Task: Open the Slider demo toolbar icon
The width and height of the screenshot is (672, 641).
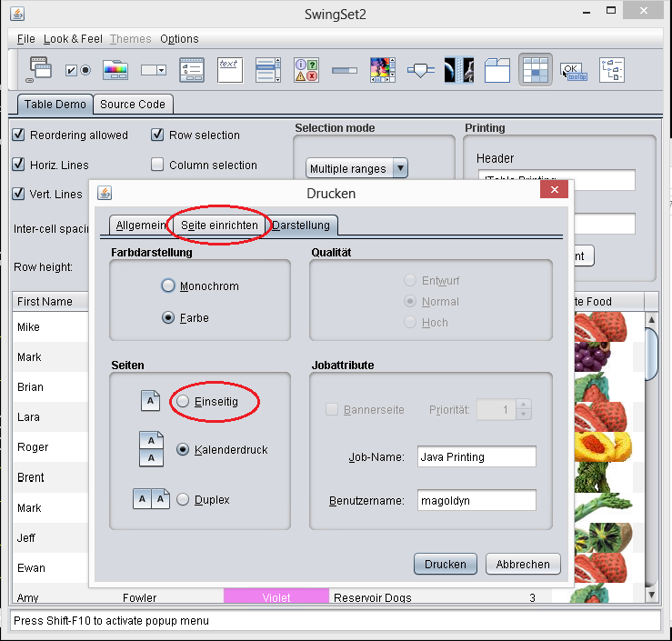Action: click(420, 69)
